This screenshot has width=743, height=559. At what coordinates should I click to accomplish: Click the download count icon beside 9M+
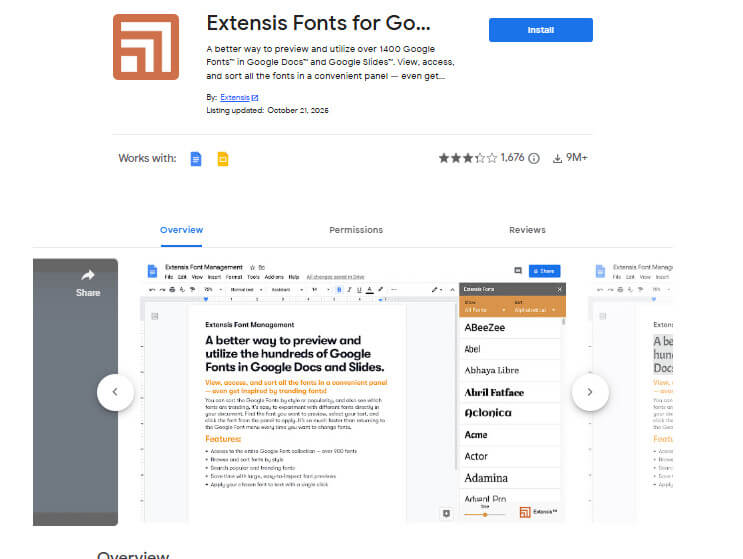[557, 158]
